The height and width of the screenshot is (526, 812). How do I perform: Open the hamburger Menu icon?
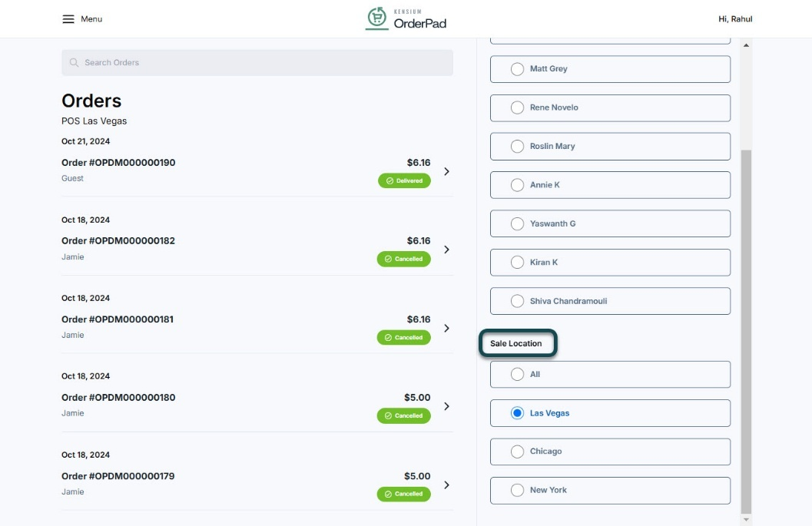(x=68, y=19)
